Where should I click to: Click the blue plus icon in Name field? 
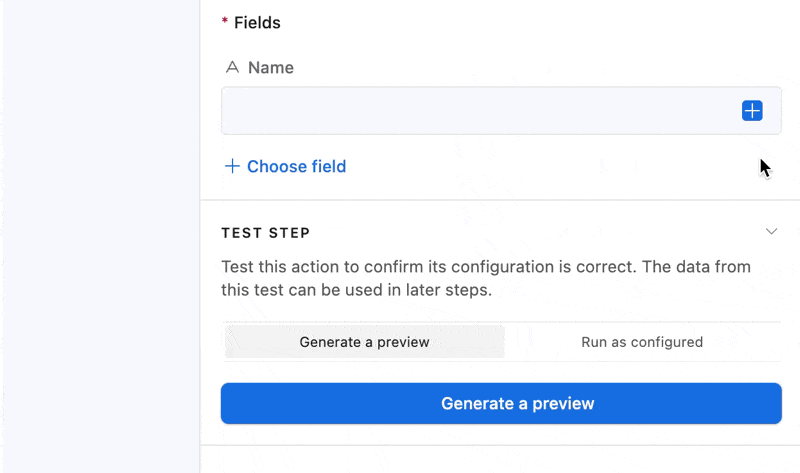click(x=752, y=111)
